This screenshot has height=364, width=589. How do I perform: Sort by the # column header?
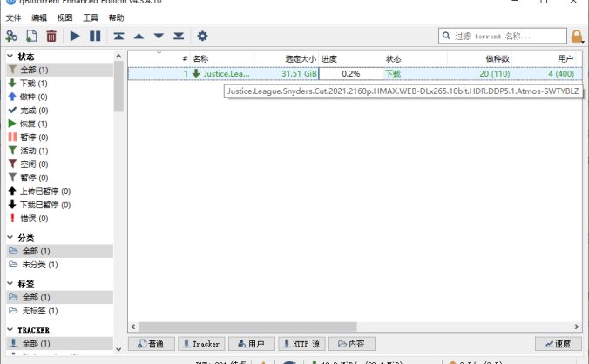[159, 59]
